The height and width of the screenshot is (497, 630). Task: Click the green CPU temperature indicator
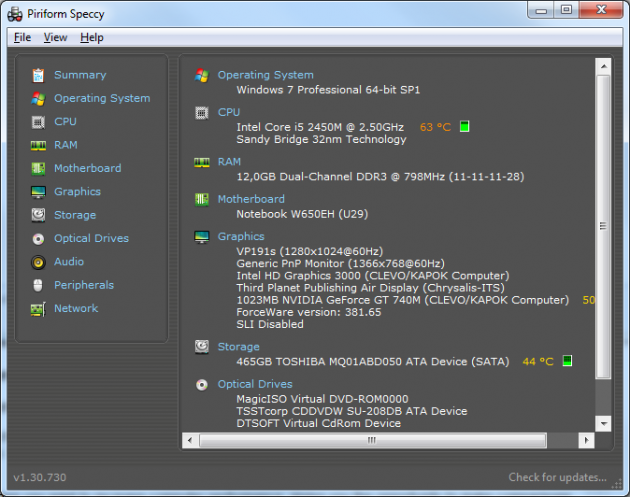pos(464,127)
